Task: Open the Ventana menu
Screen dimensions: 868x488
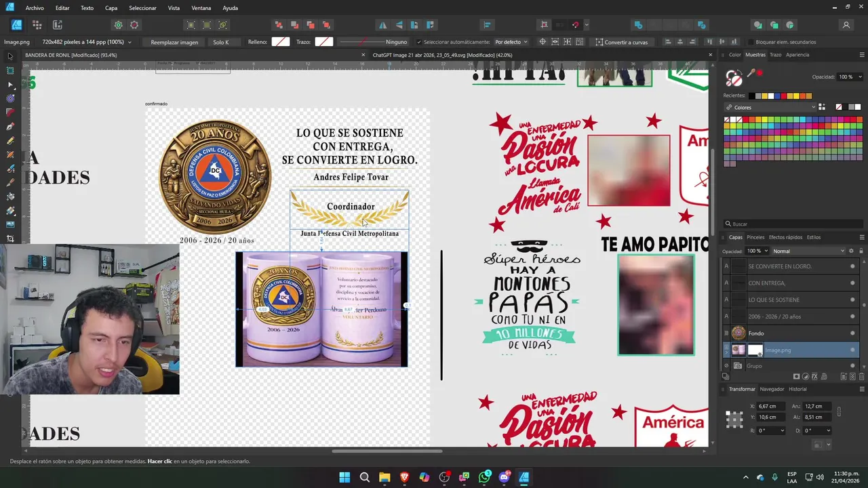Action: click(x=201, y=8)
